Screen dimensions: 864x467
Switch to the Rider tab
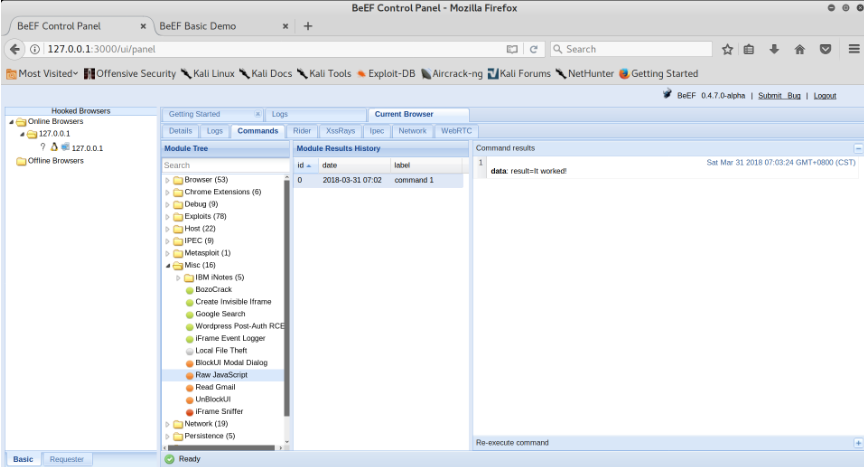click(302, 131)
